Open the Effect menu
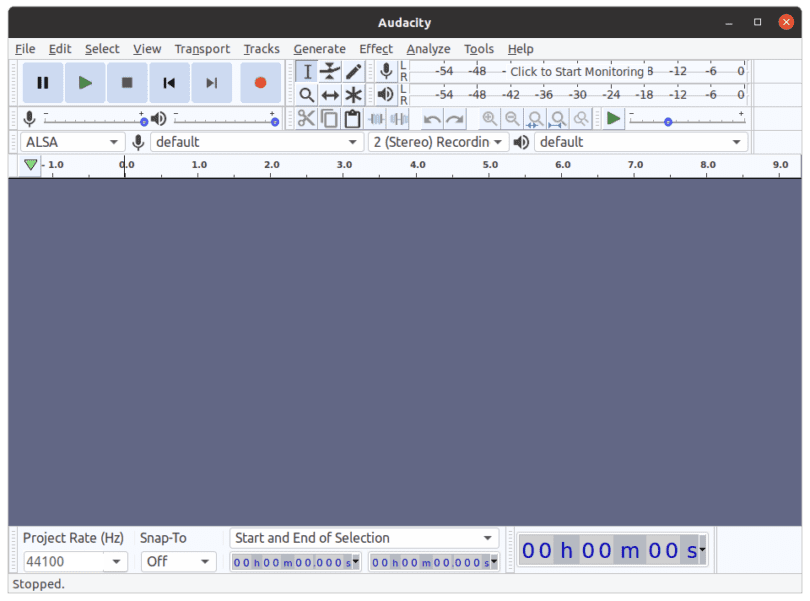 (376, 49)
